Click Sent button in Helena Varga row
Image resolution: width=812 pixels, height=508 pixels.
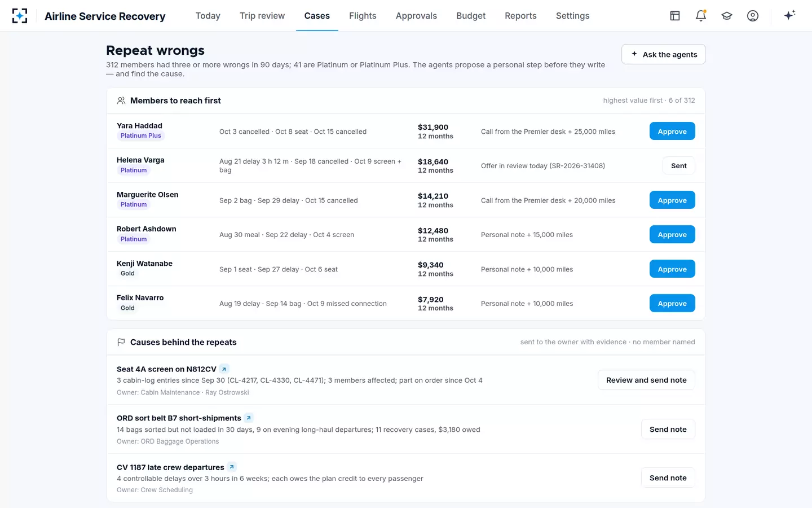coord(679,166)
